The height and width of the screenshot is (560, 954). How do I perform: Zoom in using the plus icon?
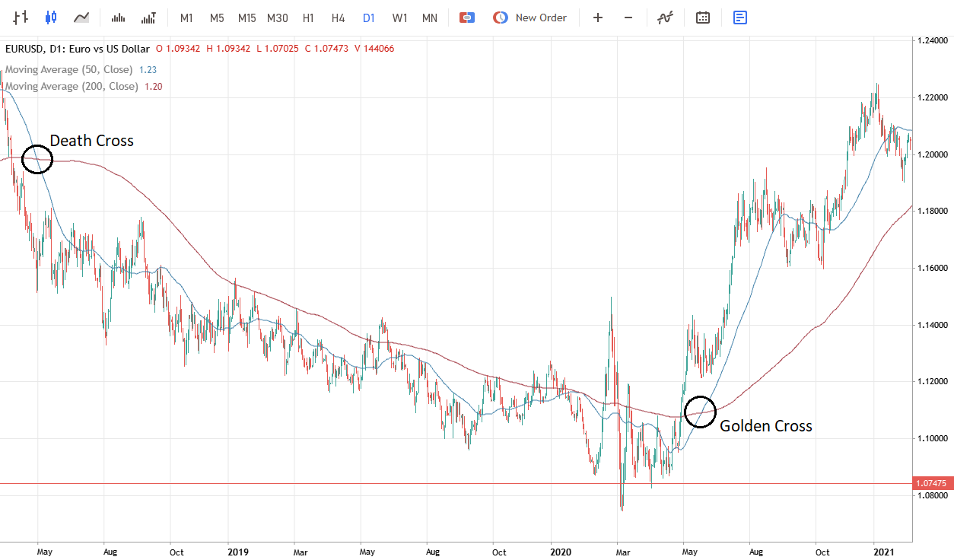pyautogui.click(x=598, y=17)
